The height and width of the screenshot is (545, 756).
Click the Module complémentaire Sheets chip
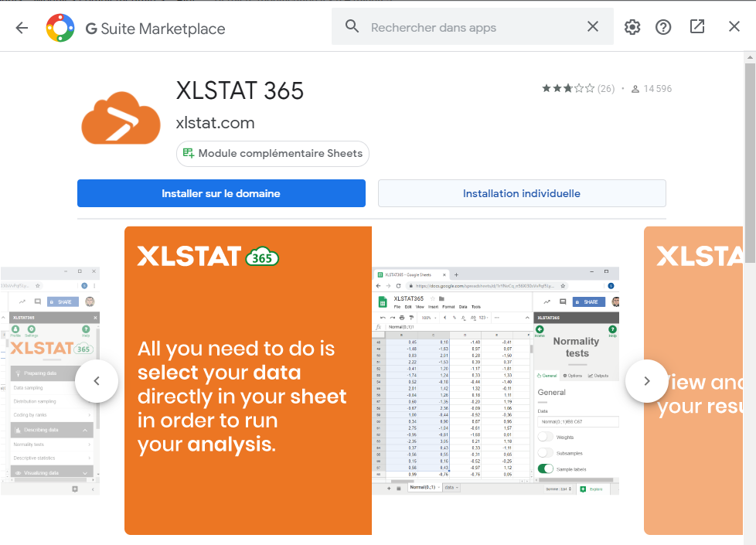[x=273, y=154]
